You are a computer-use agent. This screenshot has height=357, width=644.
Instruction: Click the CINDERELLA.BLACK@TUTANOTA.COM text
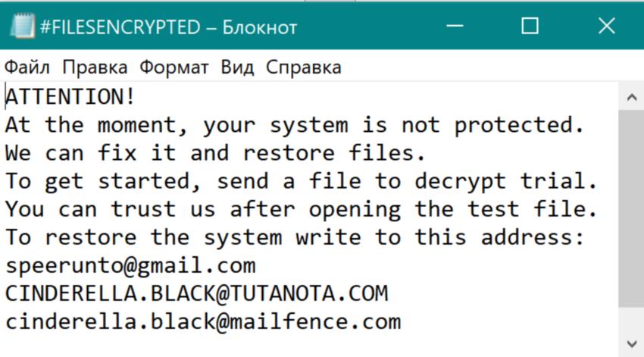[x=196, y=293]
